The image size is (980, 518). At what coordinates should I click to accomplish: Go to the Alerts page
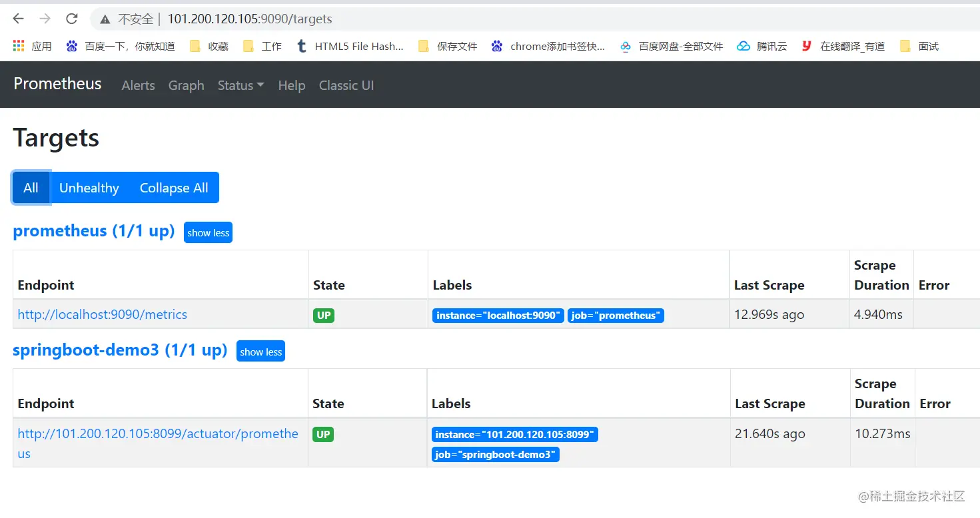tap(138, 85)
